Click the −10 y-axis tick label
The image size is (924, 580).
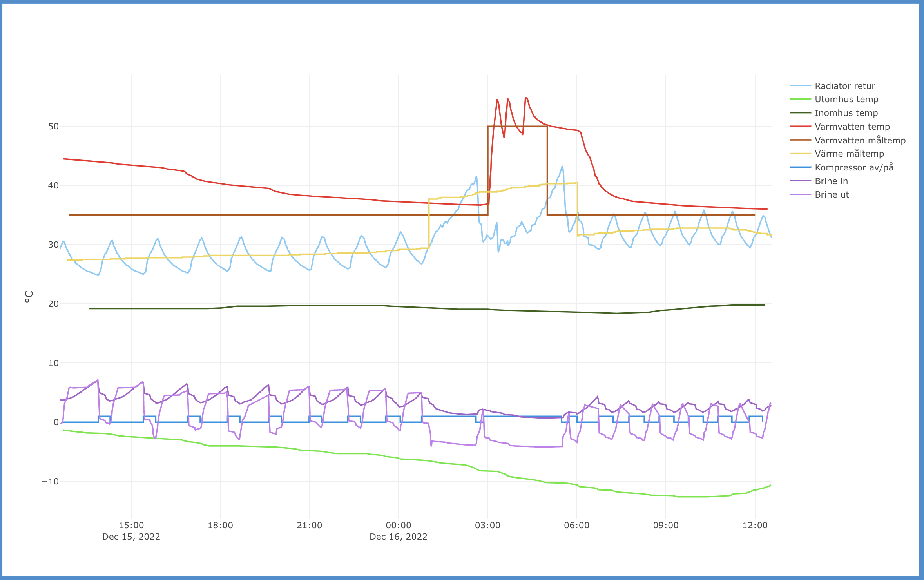click(x=50, y=482)
